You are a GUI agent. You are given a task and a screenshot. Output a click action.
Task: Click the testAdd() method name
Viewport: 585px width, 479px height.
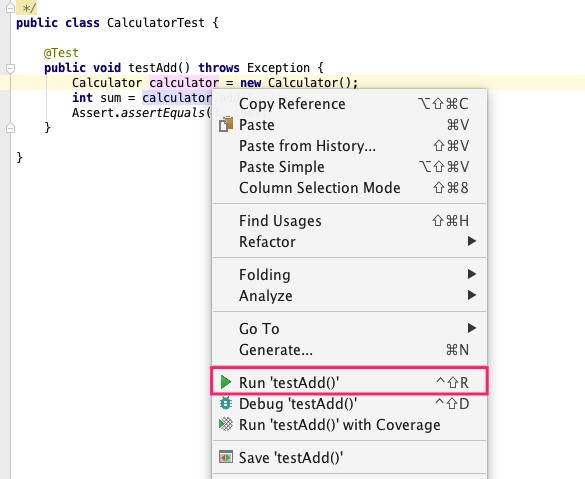159,68
